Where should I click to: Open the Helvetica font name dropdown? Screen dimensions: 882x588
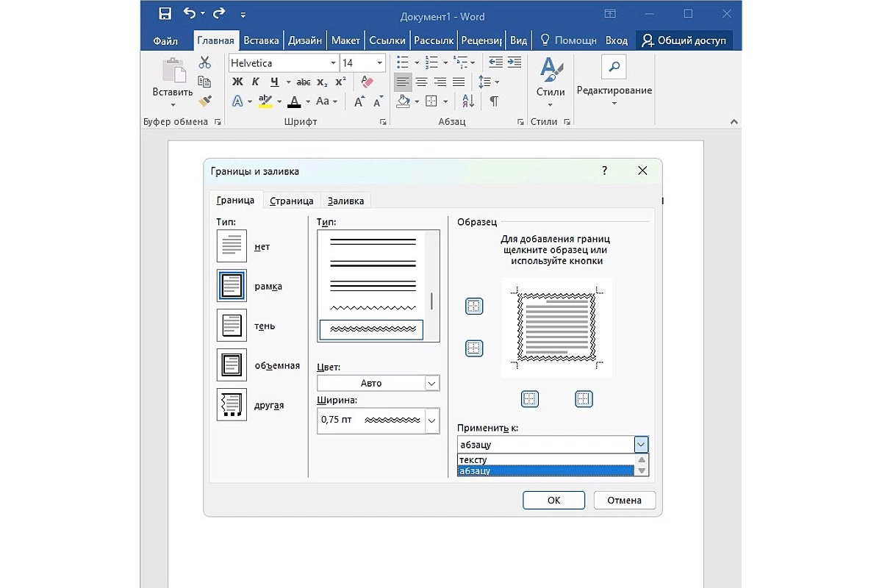(334, 63)
